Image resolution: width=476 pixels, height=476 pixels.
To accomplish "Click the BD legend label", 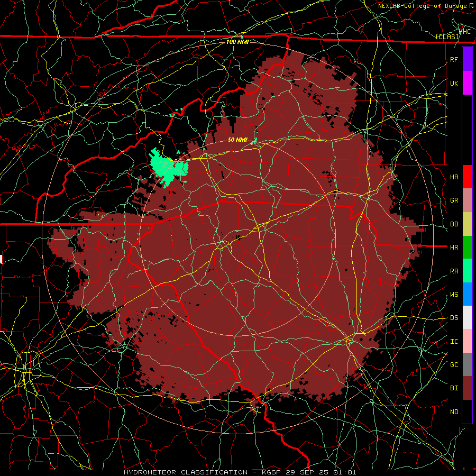I will (454, 224).
